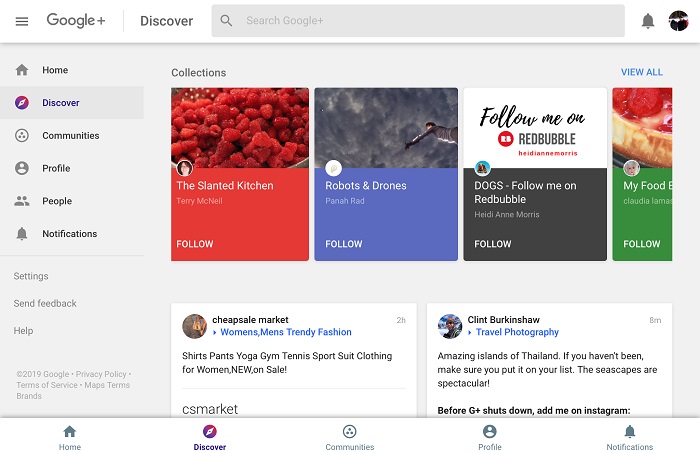Viewport: 700px width, 453px height.
Task: Click the Profile icon in bottom bar
Action: [x=489, y=432]
